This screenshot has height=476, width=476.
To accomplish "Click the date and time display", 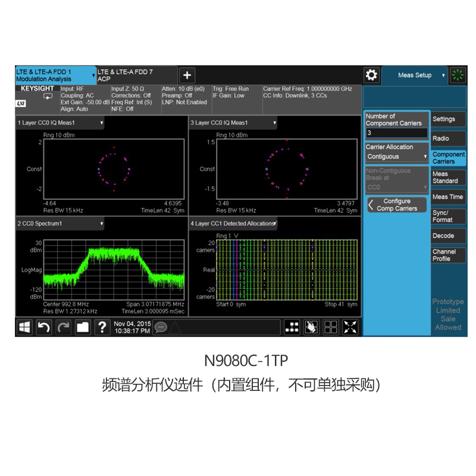I will coord(132,327).
